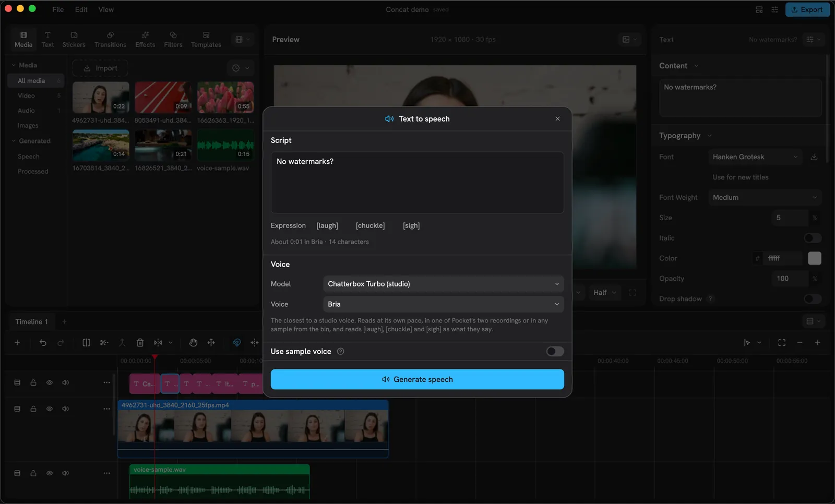Open the Half preview quality dropdown
The width and height of the screenshot is (835, 504).
pyautogui.click(x=604, y=293)
